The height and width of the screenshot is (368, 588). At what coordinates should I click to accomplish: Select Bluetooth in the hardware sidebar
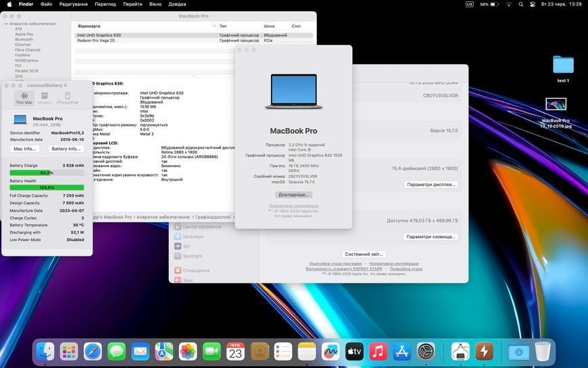(x=24, y=39)
